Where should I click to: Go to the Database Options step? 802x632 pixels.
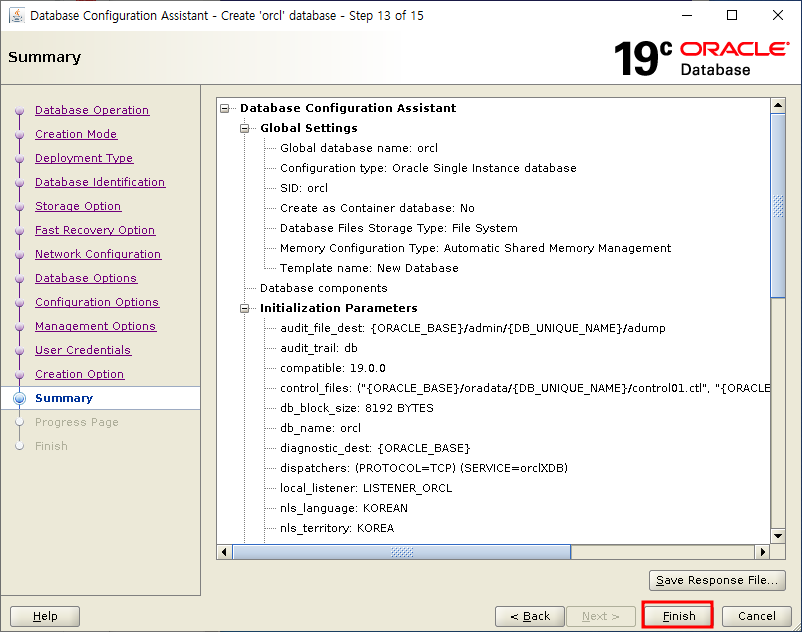pos(86,278)
